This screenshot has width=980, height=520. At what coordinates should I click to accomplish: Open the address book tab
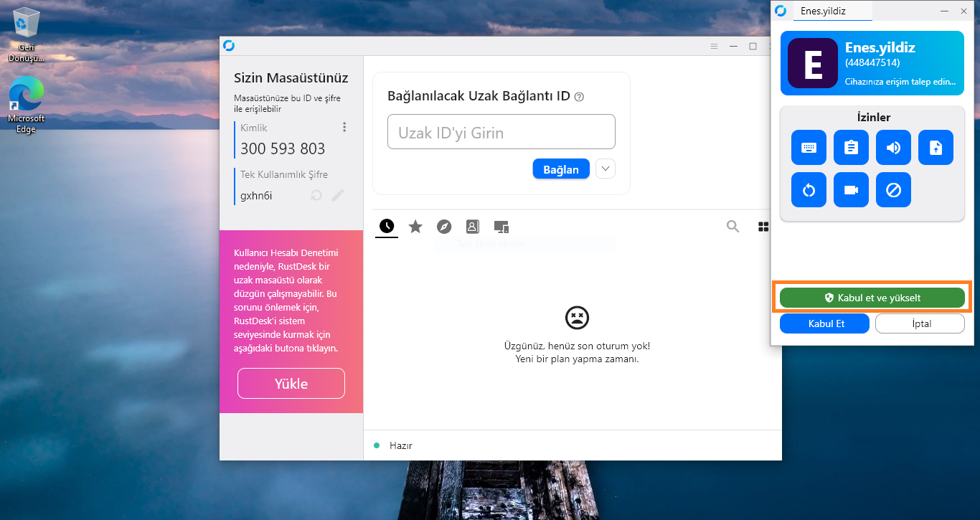pyautogui.click(x=472, y=227)
